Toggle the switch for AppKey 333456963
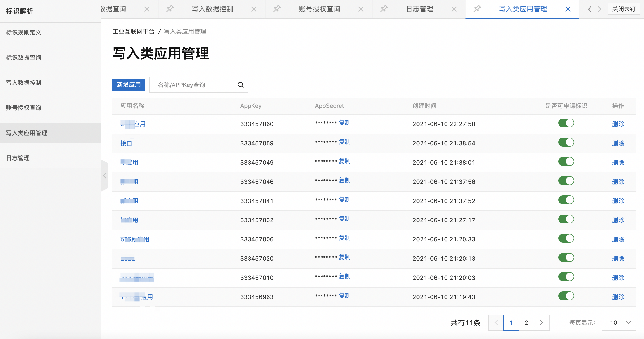 [x=566, y=296]
